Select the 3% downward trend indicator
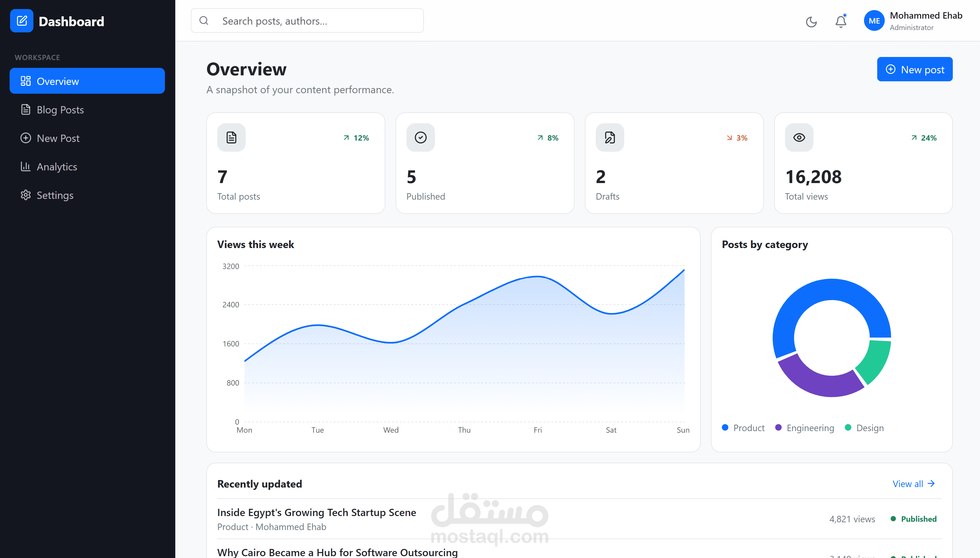This screenshot has height=558, width=980. [x=737, y=137]
